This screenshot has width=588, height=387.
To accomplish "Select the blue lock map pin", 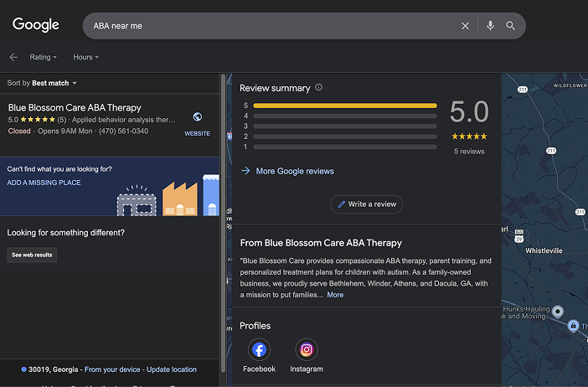I will (x=573, y=326).
